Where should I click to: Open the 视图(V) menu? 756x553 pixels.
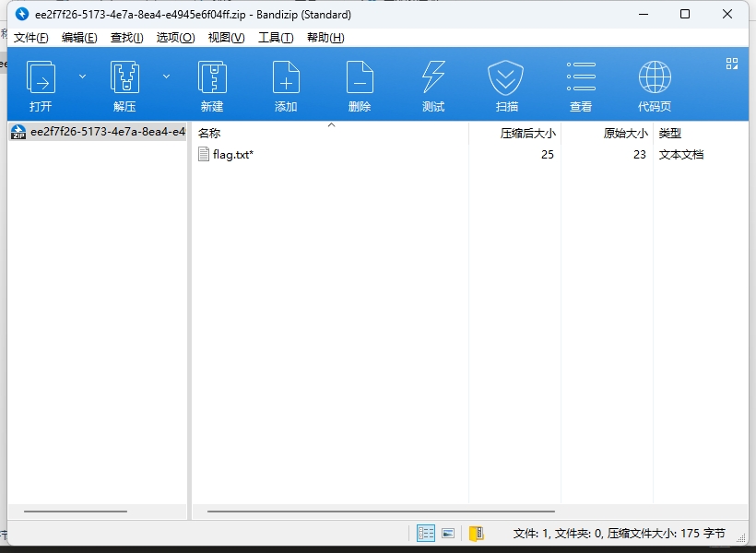[226, 38]
